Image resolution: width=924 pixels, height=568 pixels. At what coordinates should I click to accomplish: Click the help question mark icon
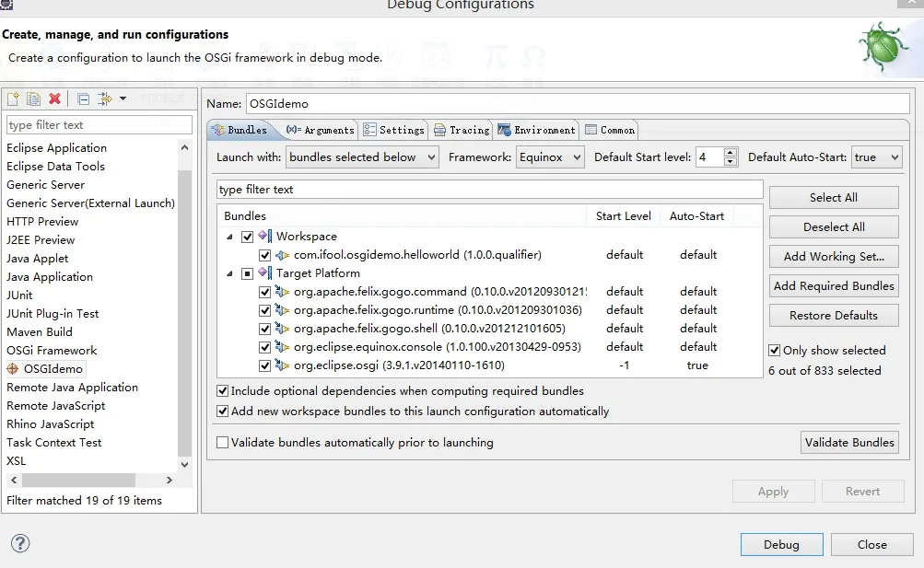coord(20,543)
